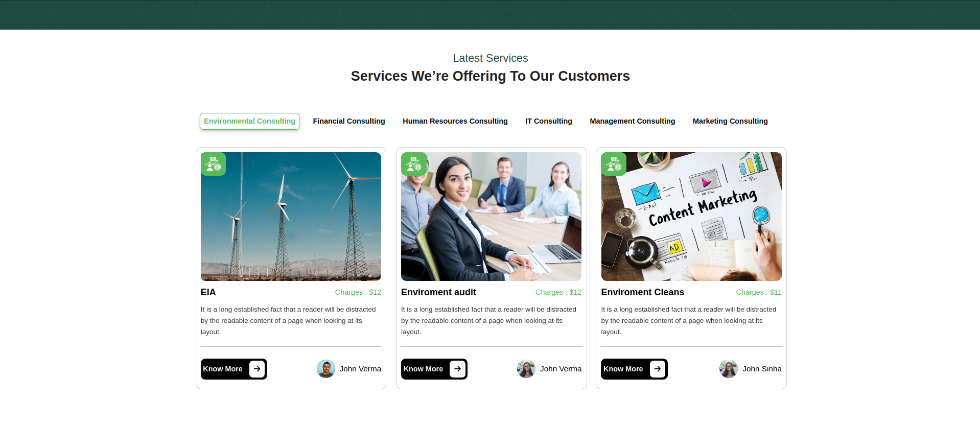
Task: Click John Verma's avatar on the EIA card
Action: [x=326, y=369]
